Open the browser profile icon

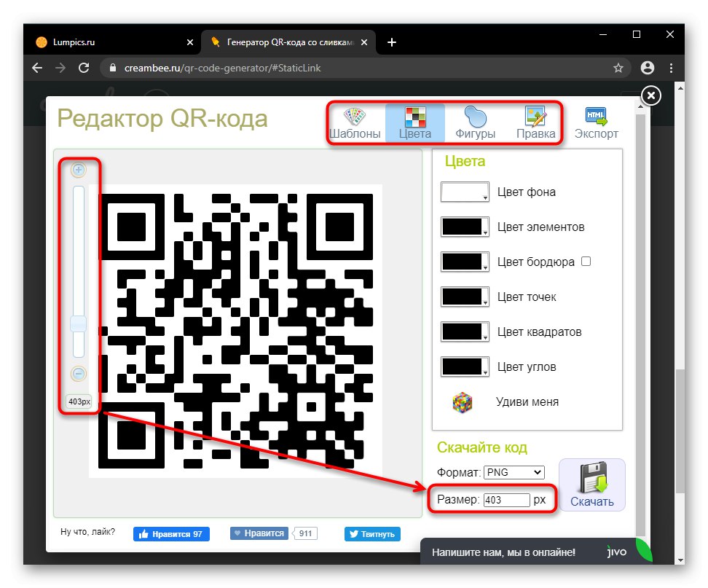coord(648,68)
